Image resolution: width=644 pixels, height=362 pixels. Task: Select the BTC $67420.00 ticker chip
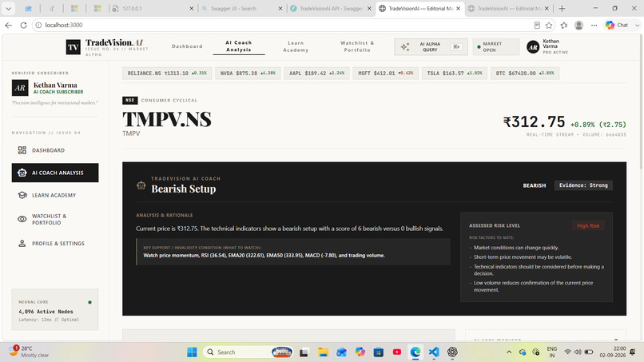(x=525, y=74)
